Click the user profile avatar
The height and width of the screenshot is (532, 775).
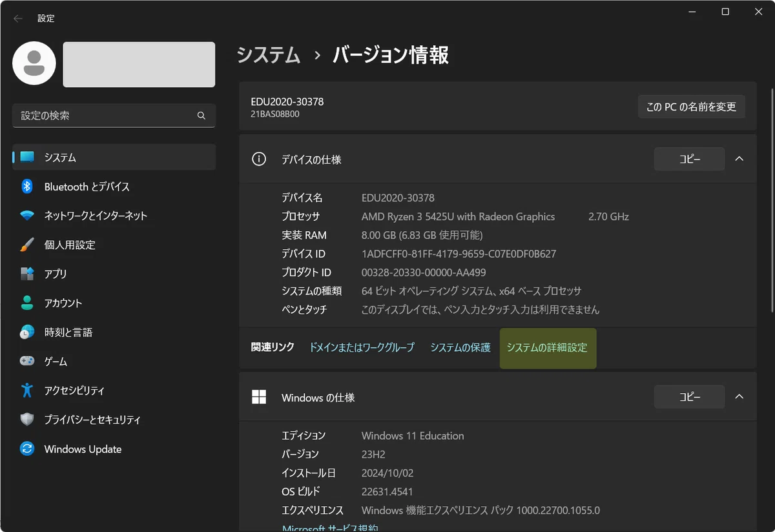(x=34, y=63)
